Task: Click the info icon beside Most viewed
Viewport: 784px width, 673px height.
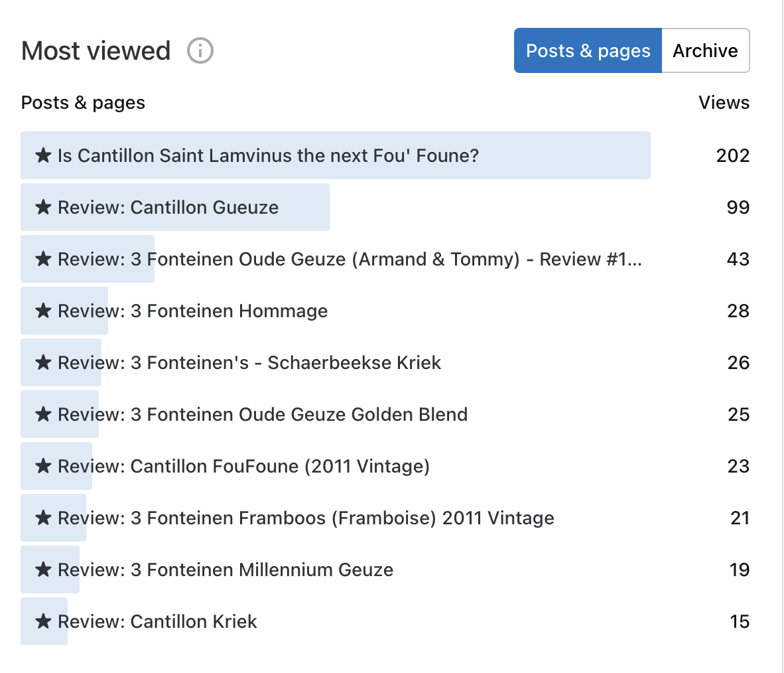Action: tap(200, 50)
